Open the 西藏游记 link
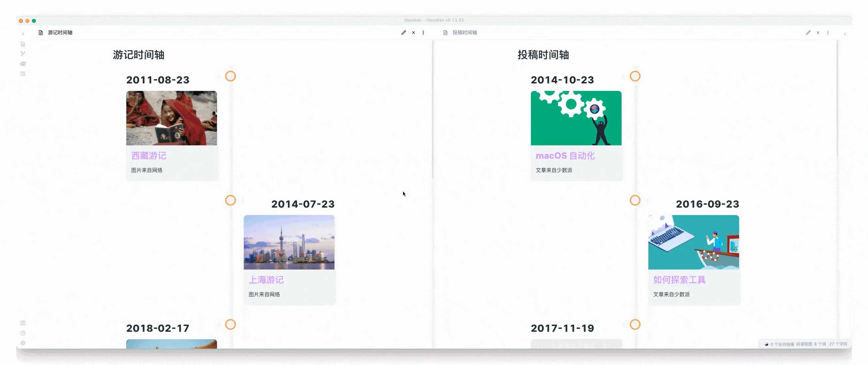Viewport: 868px width, 365px height. point(148,156)
